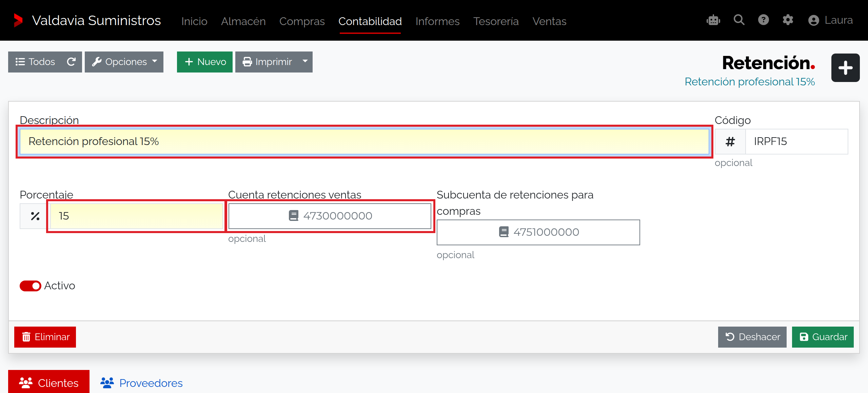The image size is (868, 393).
Task: Open search with the magnifier icon
Action: point(739,20)
